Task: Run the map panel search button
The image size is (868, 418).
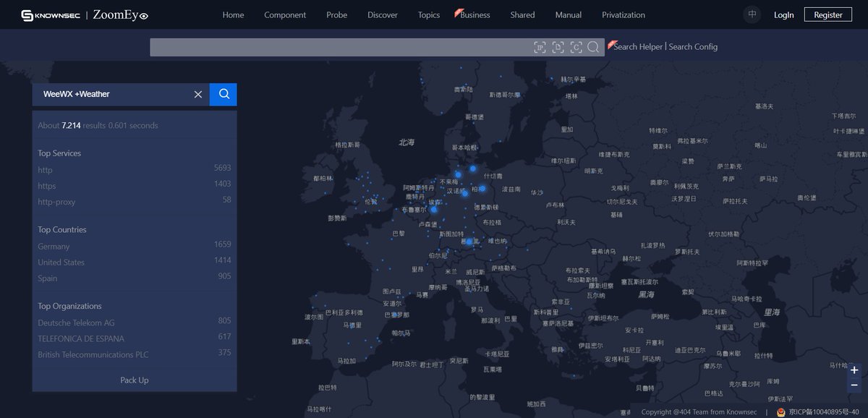Action: coord(224,94)
